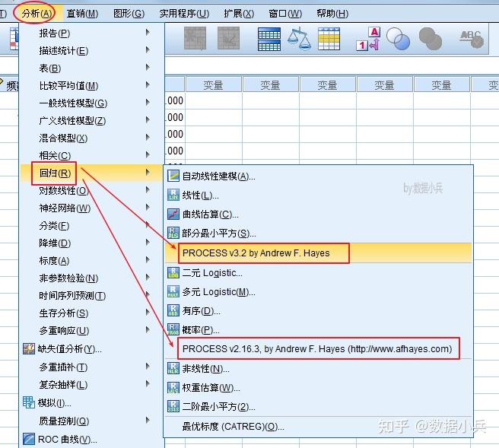The height and width of the screenshot is (448, 499).
Task: Click the empty cell under second 变量 column, first row
Action: 271,101
